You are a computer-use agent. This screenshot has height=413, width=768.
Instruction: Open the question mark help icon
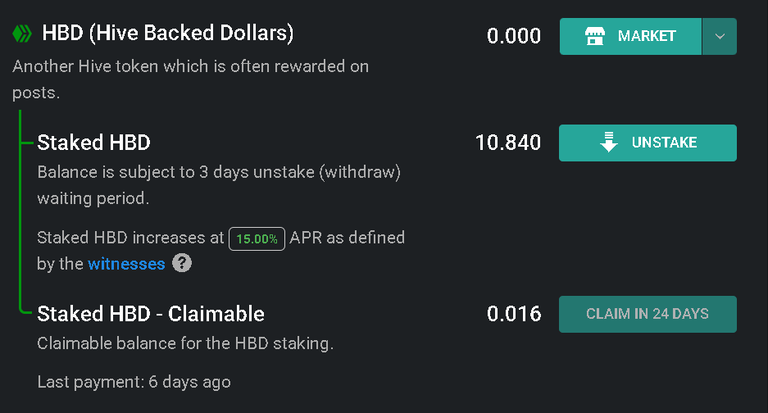182,263
